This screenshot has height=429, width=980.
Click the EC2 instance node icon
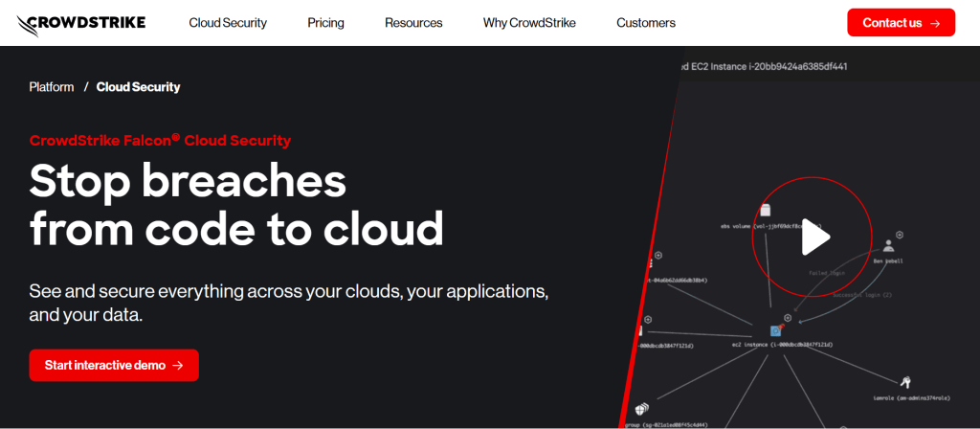click(776, 330)
